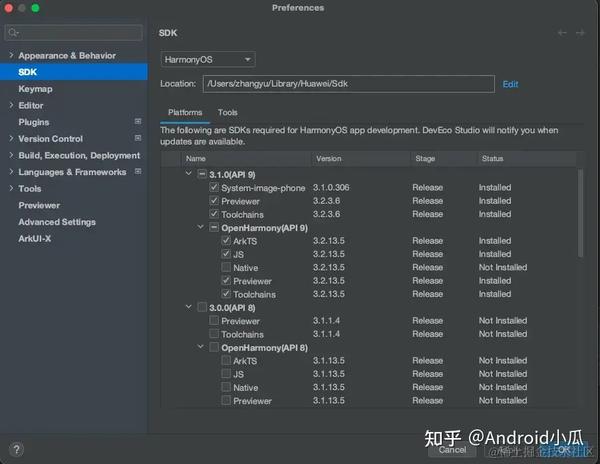Image resolution: width=600 pixels, height=464 pixels.
Task: Click the red window close button
Action: 8,8
